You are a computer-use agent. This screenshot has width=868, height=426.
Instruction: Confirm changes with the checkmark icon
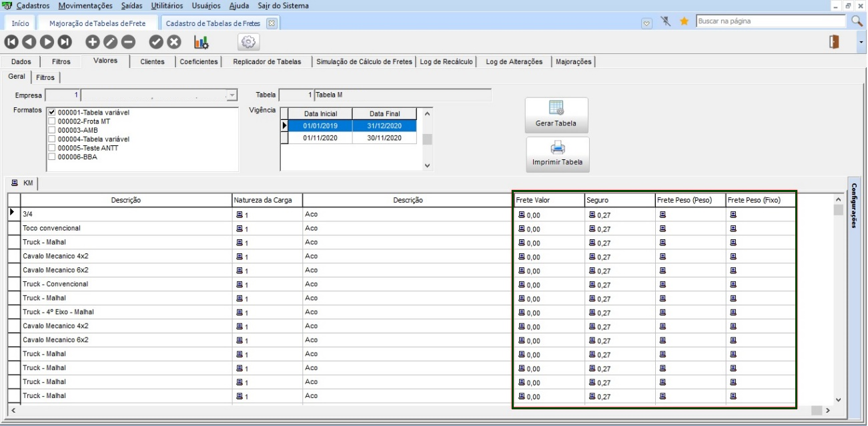pyautogui.click(x=156, y=42)
